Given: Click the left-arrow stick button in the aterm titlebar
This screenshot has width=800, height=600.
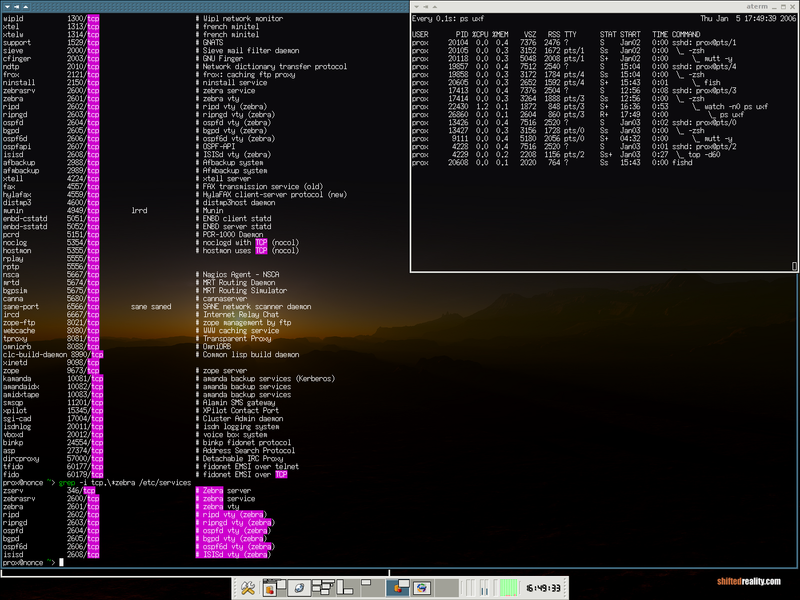Looking at the screenshot, I should [x=426, y=7].
